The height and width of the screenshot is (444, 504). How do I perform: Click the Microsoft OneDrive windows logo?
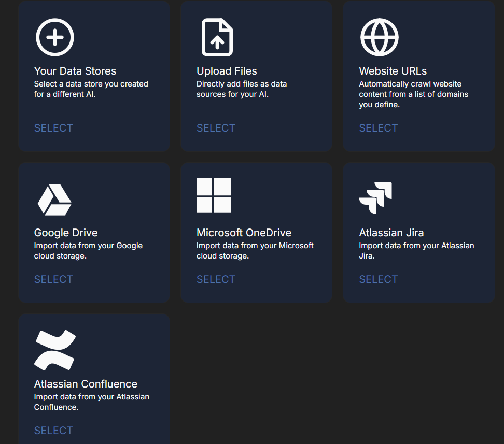tap(214, 195)
